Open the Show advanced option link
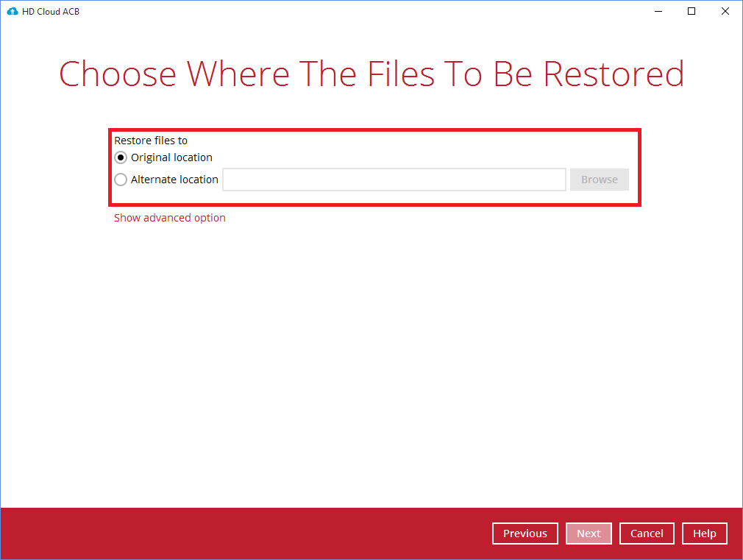Screen dimensions: 743x560 coord(170,218)
